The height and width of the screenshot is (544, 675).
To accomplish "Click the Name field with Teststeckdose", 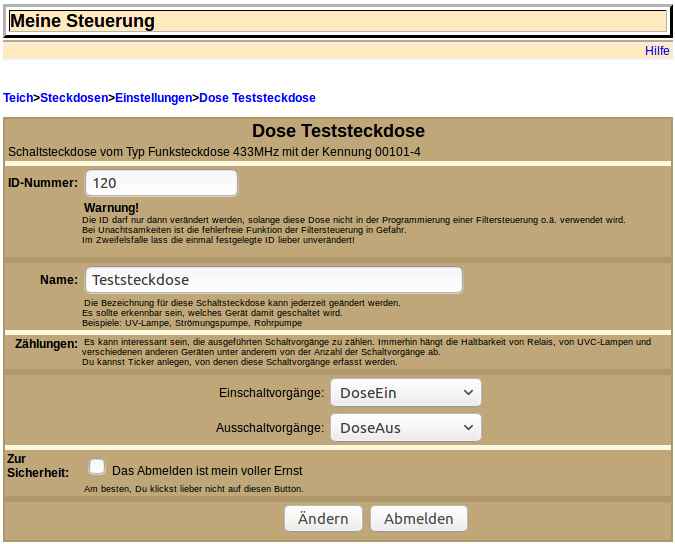I will click(273, 280).
